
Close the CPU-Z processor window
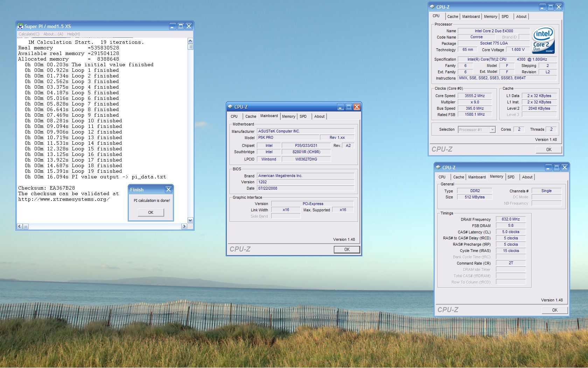tap(559, 7)
